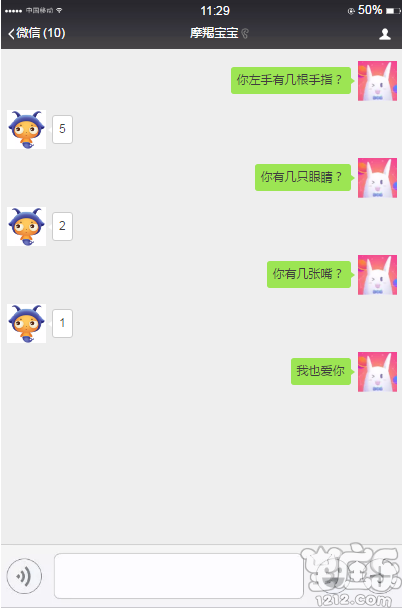
Task: Open the contact profile icon in header
Action: (385, 34)
